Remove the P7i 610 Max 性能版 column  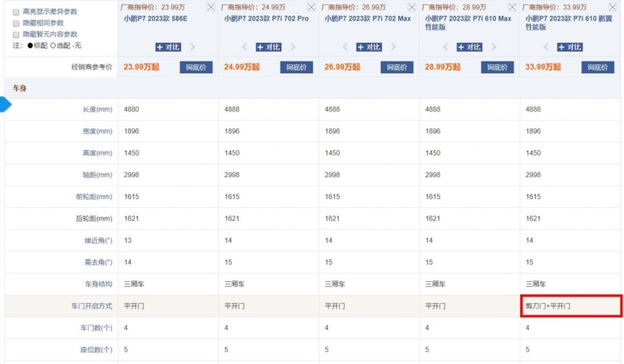pyautogui.click(x=512, y=7)
